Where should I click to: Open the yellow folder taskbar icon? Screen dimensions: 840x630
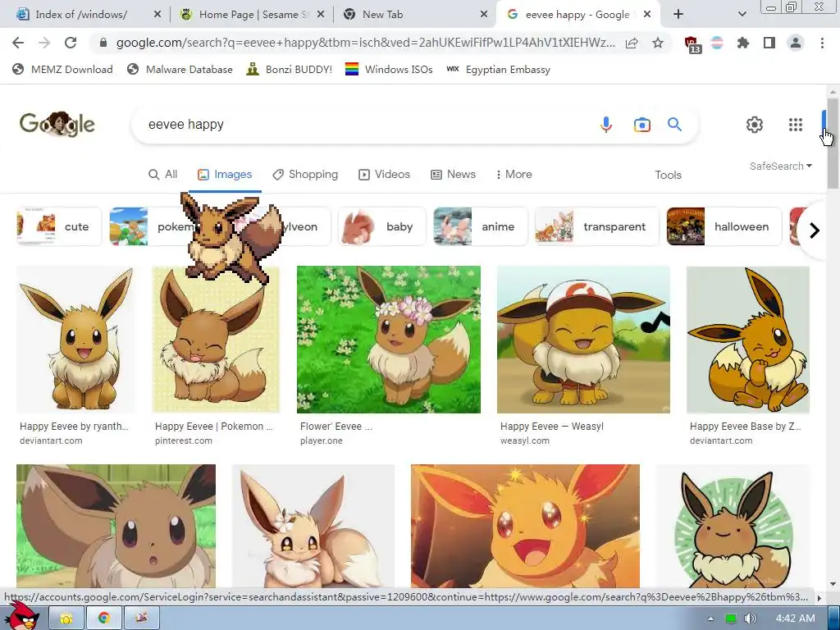point(66,619)
